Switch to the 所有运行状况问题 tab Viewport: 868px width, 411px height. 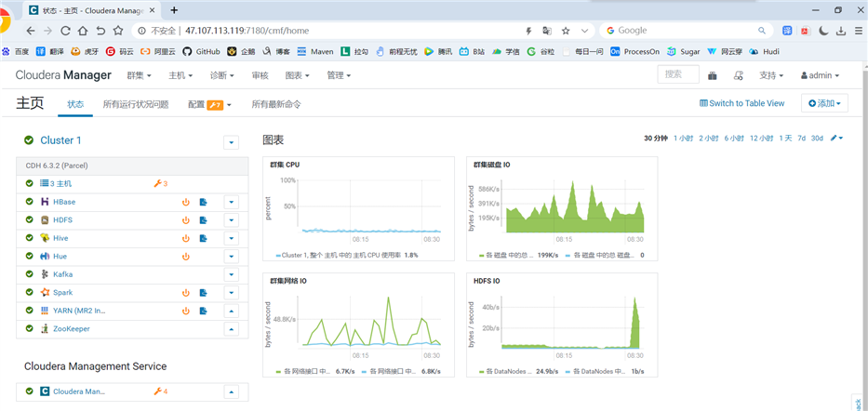click(x=136, y=104)
